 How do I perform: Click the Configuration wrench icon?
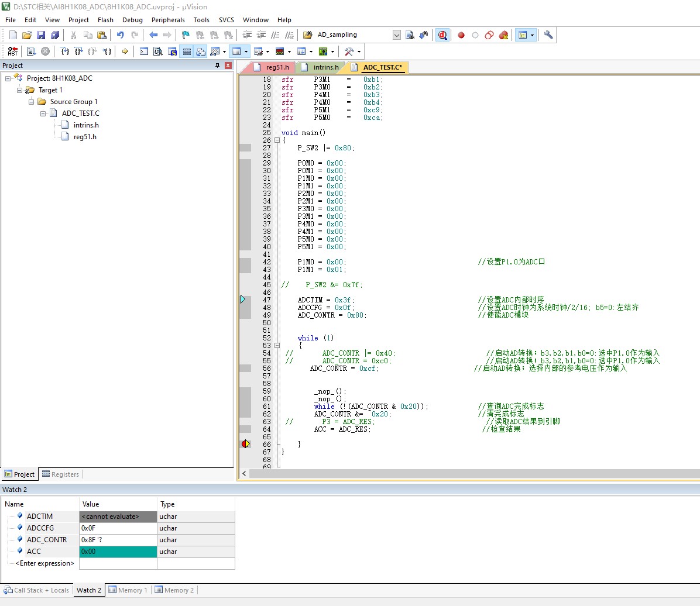point(548,35)
